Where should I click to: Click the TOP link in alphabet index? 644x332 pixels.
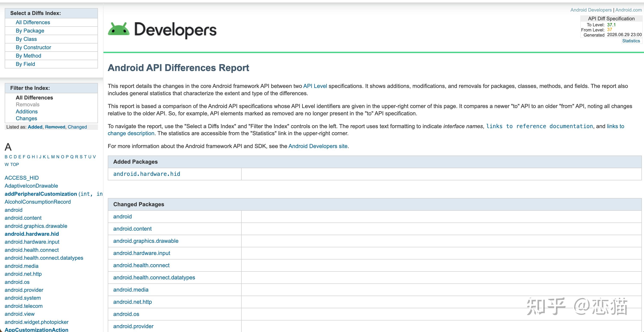[15, 164]
